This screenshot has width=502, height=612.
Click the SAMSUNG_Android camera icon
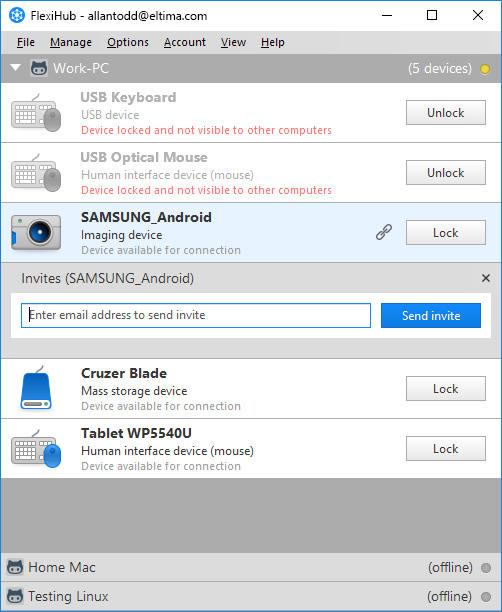click(36, 232)
